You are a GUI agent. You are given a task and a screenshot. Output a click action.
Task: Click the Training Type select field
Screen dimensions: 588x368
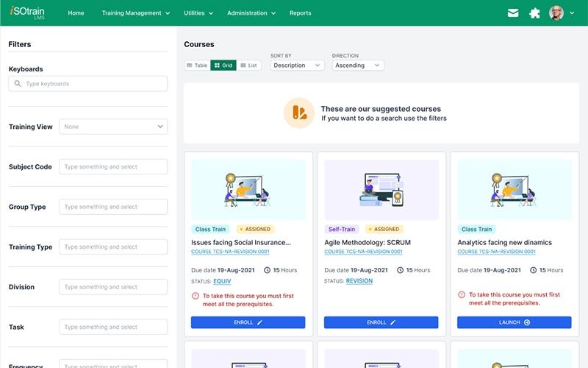coord(113,247)
